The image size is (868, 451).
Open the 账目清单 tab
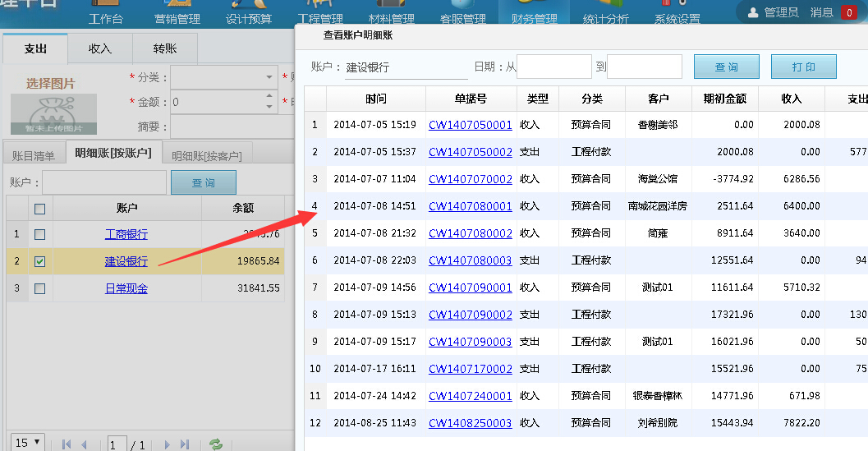pos(34,155)
